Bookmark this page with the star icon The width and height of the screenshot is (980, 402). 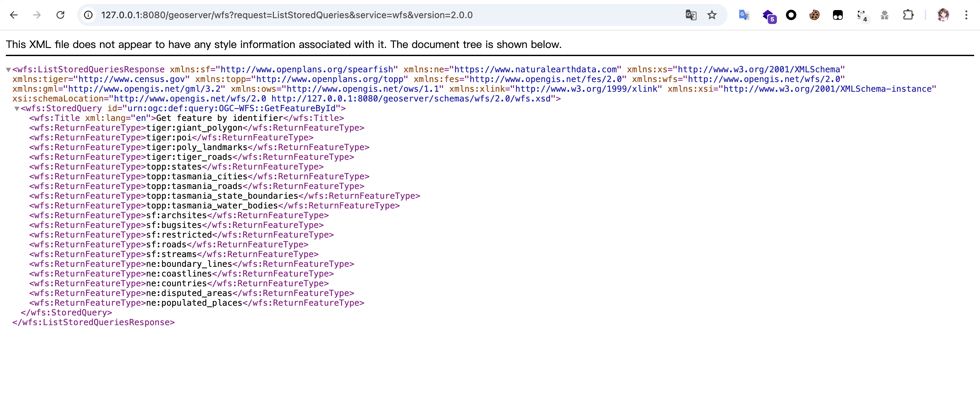[x=712, y=15]
